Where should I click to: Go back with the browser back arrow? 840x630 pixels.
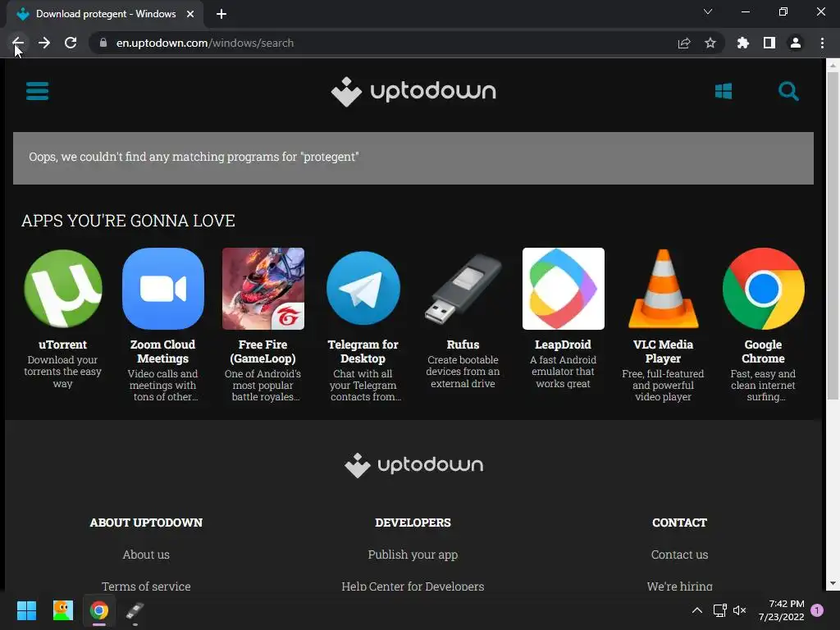[18, 43]
